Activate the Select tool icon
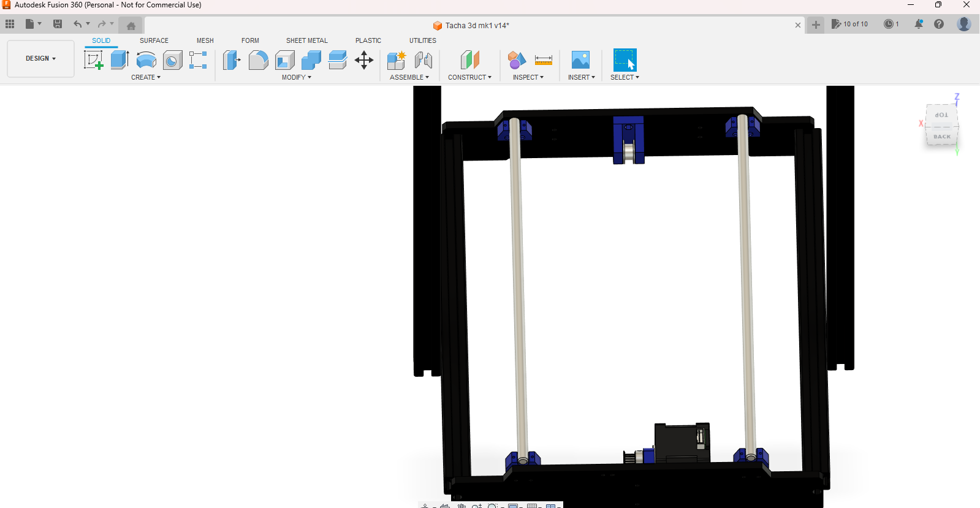 (625, 60)
